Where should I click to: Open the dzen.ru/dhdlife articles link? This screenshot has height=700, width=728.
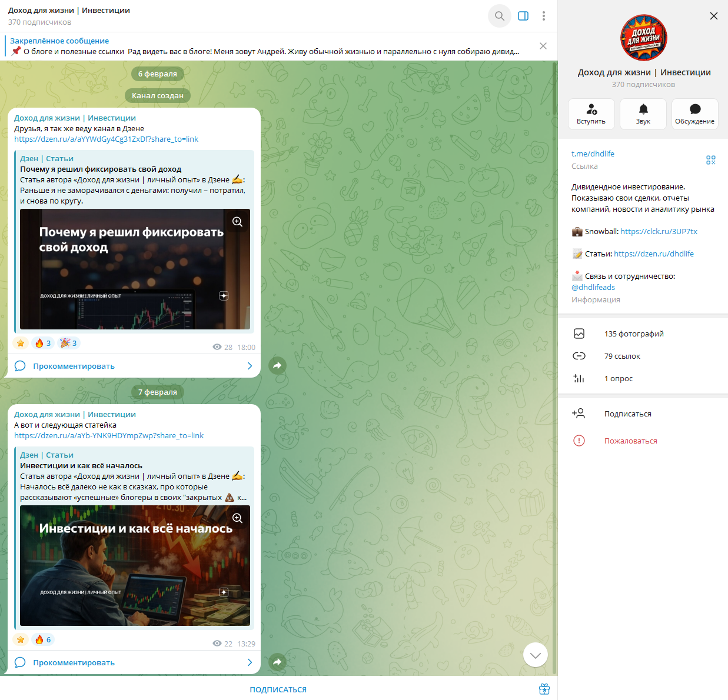click(x=654, y=254)
